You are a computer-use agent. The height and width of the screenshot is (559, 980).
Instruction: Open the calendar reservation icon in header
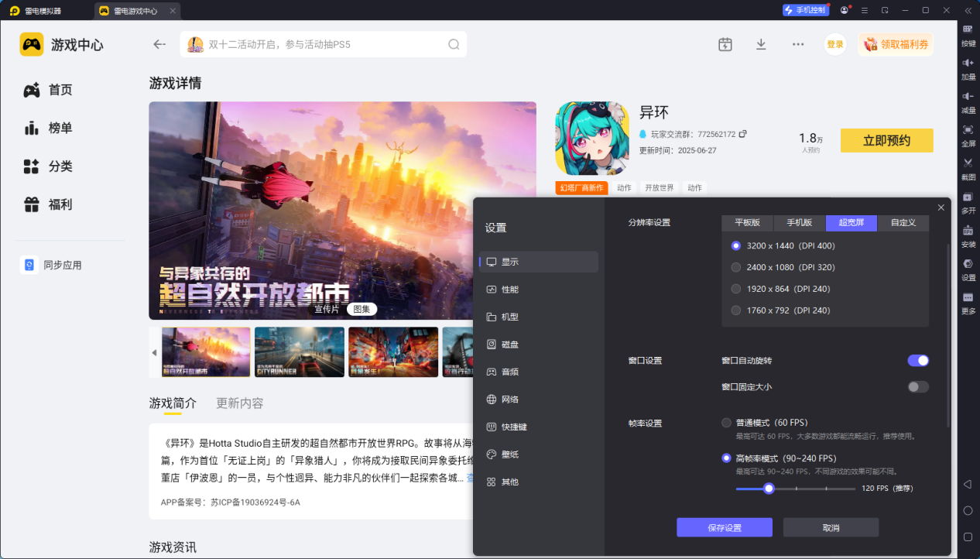725,44
